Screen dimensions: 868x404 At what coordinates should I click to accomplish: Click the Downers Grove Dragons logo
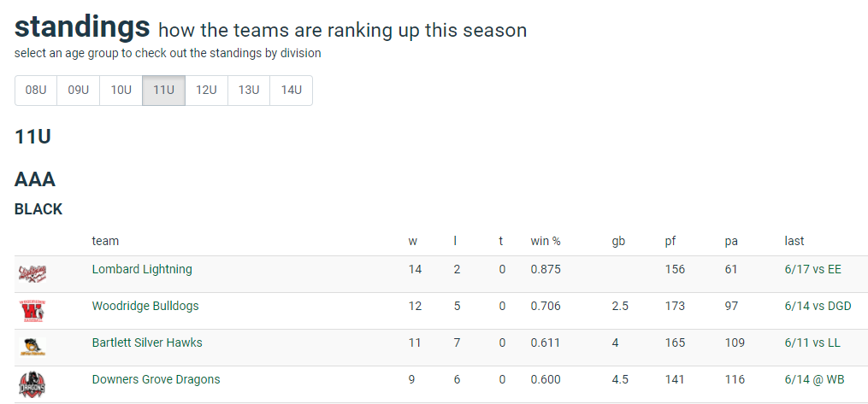coord(32,384)
